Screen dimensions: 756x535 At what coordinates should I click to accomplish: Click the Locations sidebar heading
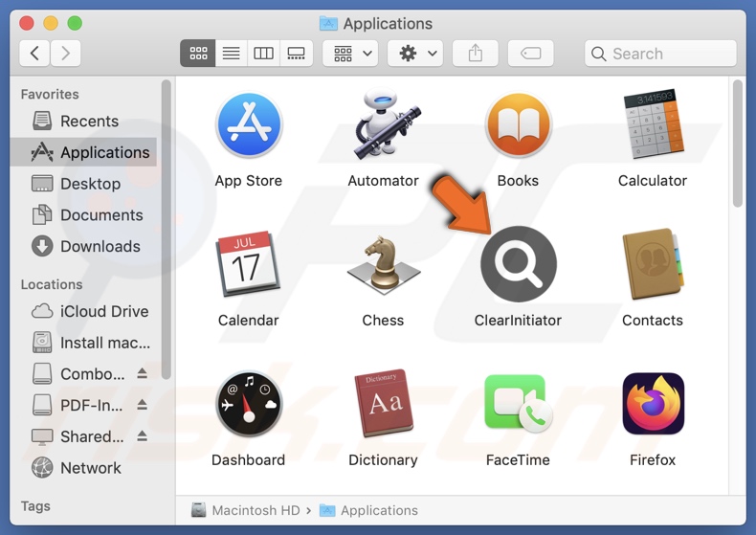[52, 284]
